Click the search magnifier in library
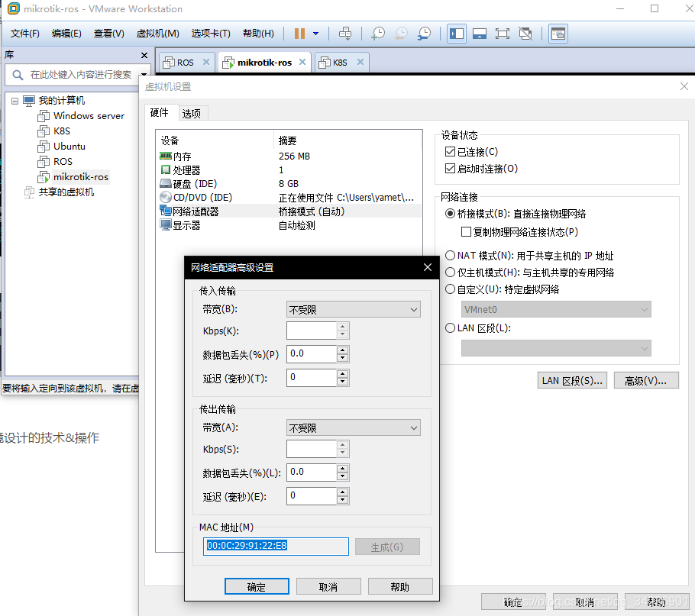695x616 pixels. coord(18,75)
